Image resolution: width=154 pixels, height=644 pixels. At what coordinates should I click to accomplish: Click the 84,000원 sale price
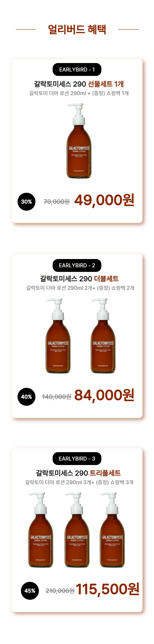[104, 395]
